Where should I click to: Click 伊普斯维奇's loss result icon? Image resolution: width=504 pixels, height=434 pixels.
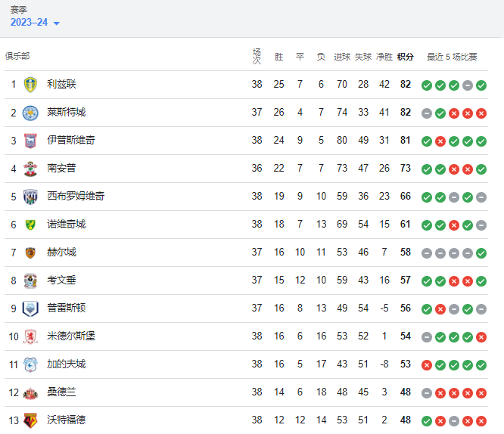coord(440,141)
